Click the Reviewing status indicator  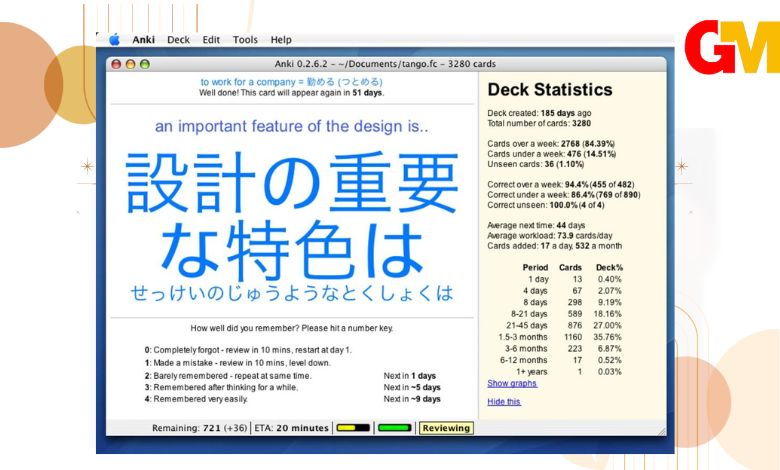(446, 428)
